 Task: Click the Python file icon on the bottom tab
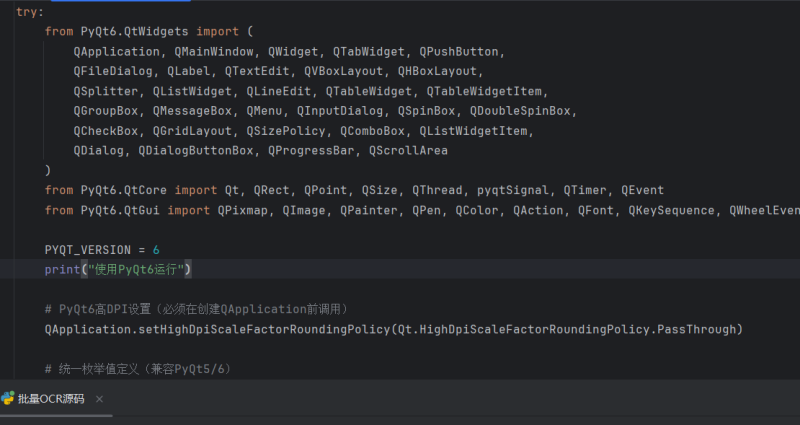point(8,398)
